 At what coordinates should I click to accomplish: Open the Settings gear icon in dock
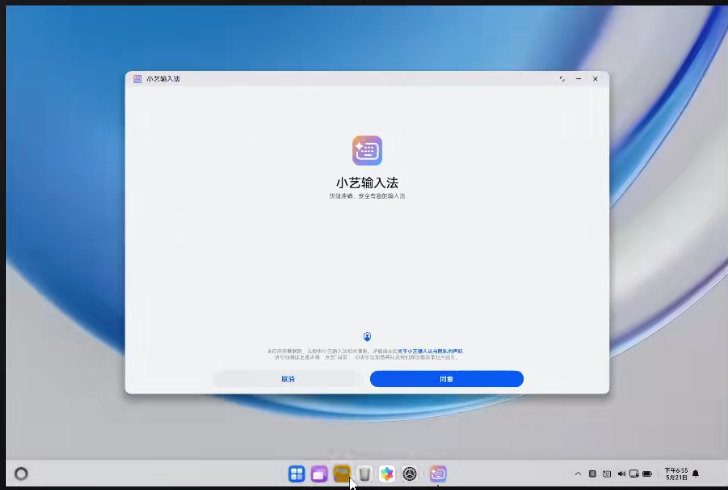coord(410,474)
